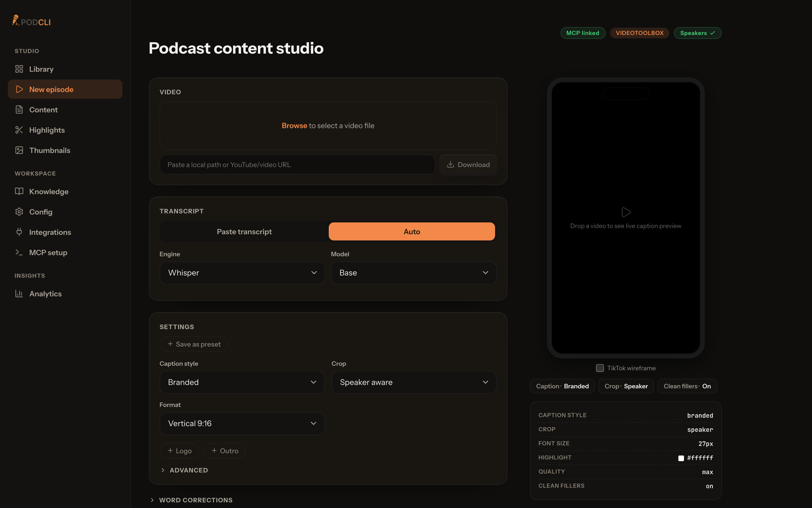The image size is (812, 508).
Task: Toggle the TikTok wireframe checkbox
Action: click(600, 368)
